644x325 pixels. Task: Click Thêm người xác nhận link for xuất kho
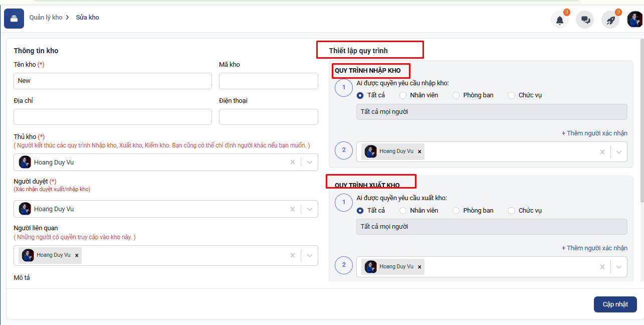[x=594, y=248]
